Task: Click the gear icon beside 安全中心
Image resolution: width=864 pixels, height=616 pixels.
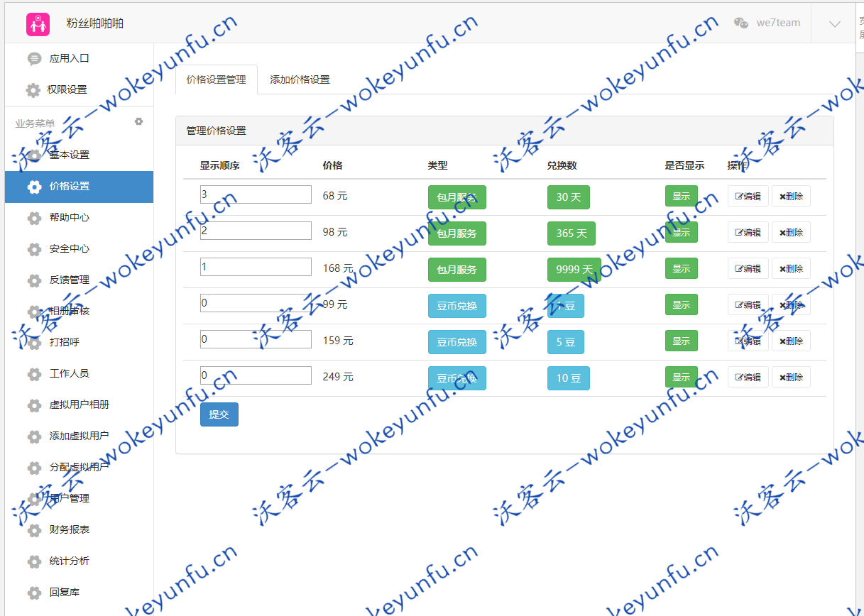Action: pyautogui.click(x=34, y=249)
